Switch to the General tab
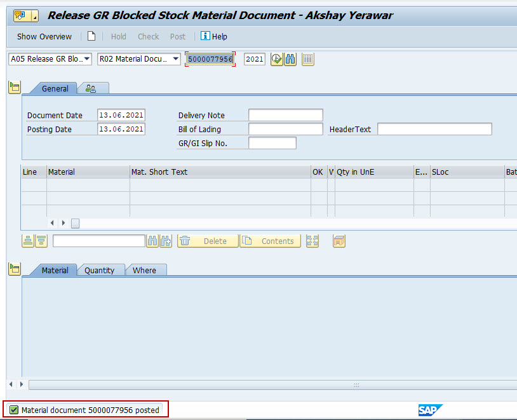This screenshot has width=517, height=420. tap(55, 88)
